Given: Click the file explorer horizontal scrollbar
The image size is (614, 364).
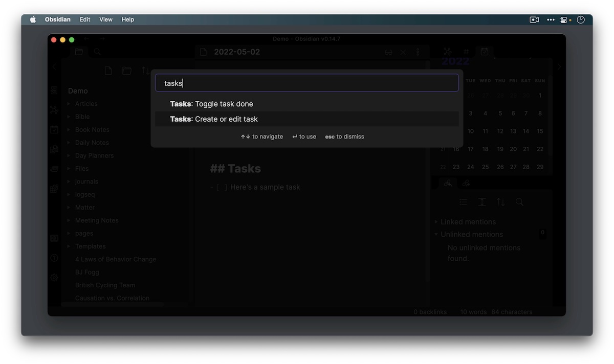Looking at the screenshot, I should [113, 305].
